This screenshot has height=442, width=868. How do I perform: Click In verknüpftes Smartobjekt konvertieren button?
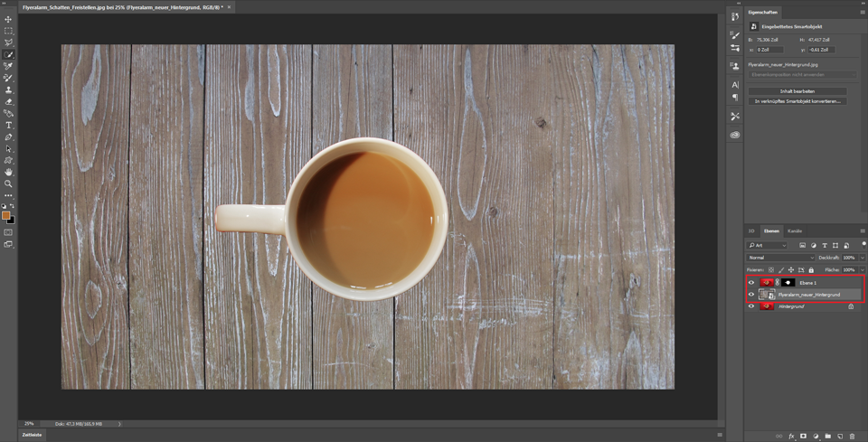click(x=797, y=101)
